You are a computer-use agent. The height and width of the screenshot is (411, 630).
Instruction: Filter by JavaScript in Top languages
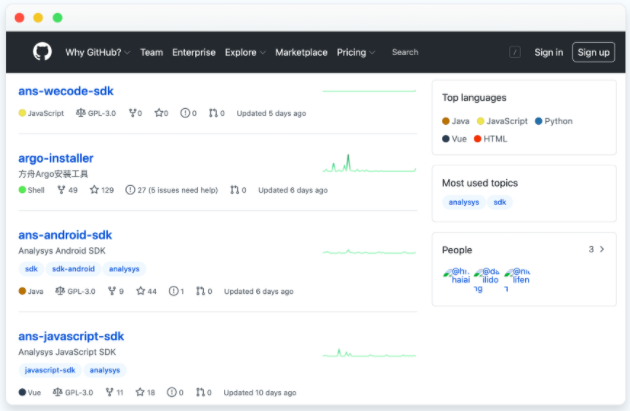502,121
